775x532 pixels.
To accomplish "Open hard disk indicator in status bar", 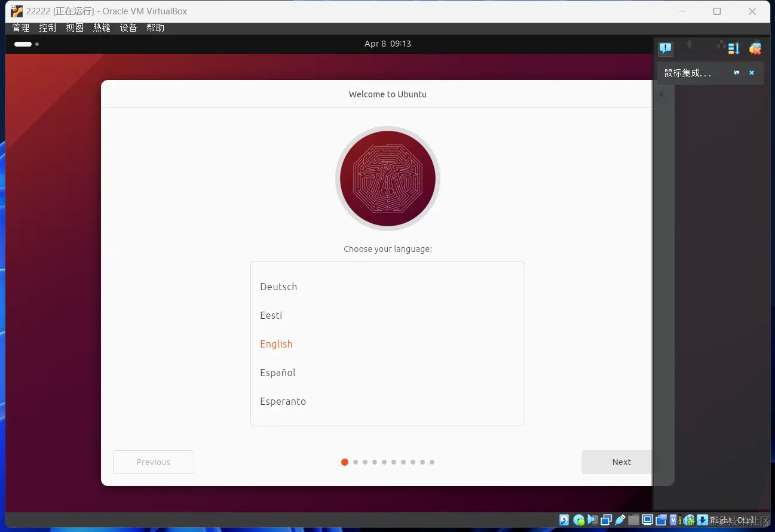I will [564, 520].
